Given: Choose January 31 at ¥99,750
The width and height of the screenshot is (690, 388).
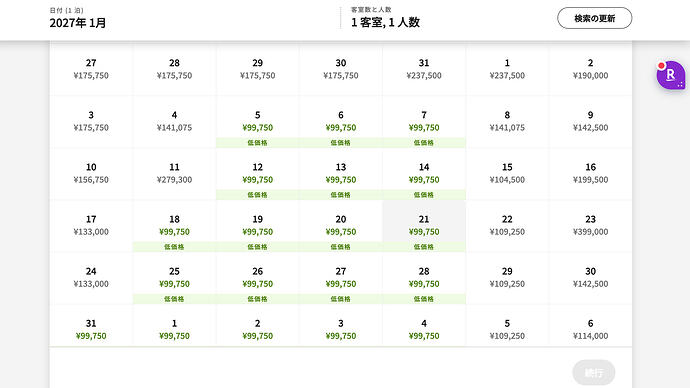Looking at the screenshot, I should click(91, 326).
